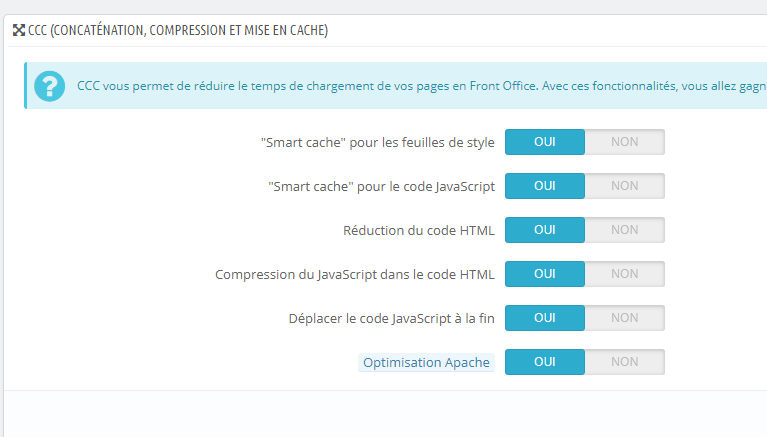Click the Déplacer le code JavaScript label
The width and height of the screenshot is (767, 437).
(x=390, y=318)
